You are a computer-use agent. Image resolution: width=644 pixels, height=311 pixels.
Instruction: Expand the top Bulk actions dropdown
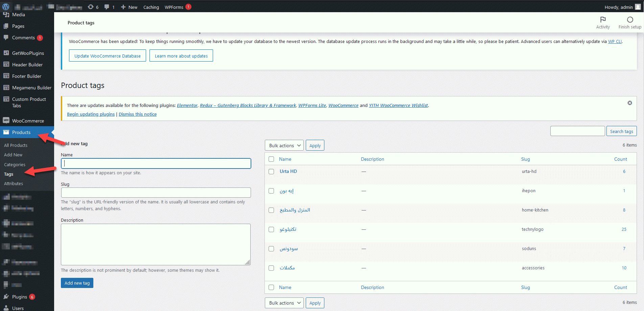[284, 146]
